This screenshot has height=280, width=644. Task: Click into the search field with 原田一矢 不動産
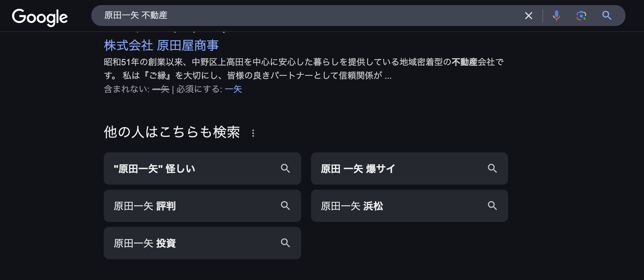pyautogui.click(x=307, y=16)
